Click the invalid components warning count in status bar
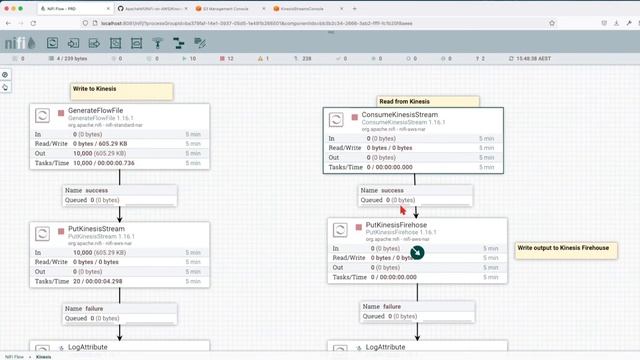640x360 pixels. 263,59
